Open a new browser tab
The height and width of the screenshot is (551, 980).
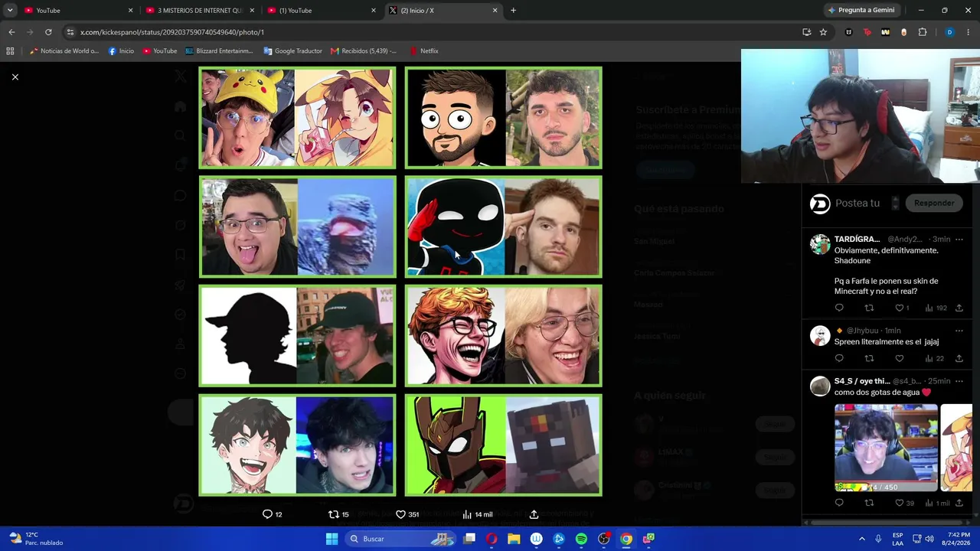pos(513,11)
